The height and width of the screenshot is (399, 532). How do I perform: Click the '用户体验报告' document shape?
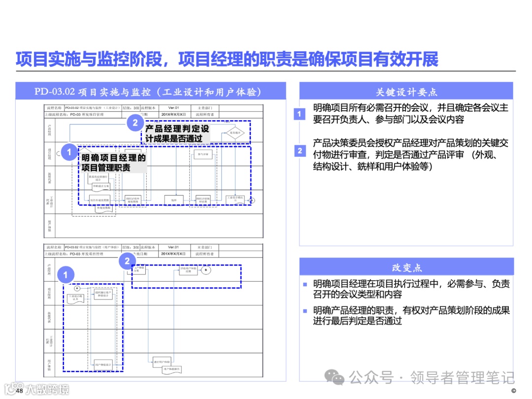172,370
